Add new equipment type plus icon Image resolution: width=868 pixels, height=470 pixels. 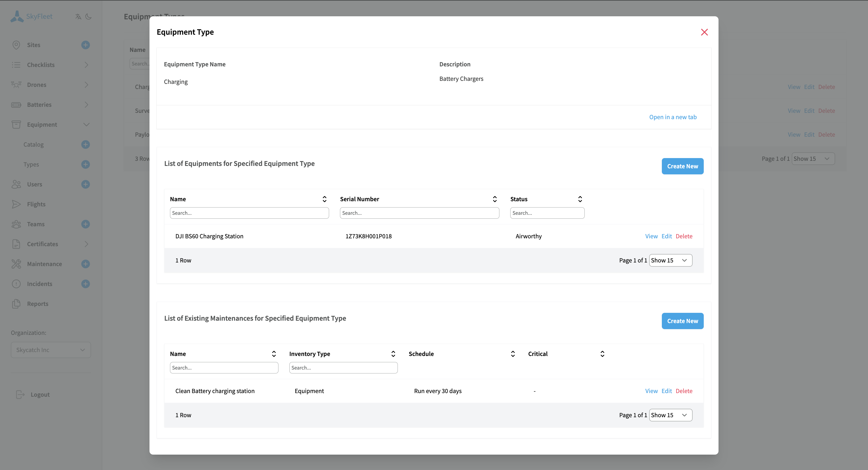click(x=86, y=164)
